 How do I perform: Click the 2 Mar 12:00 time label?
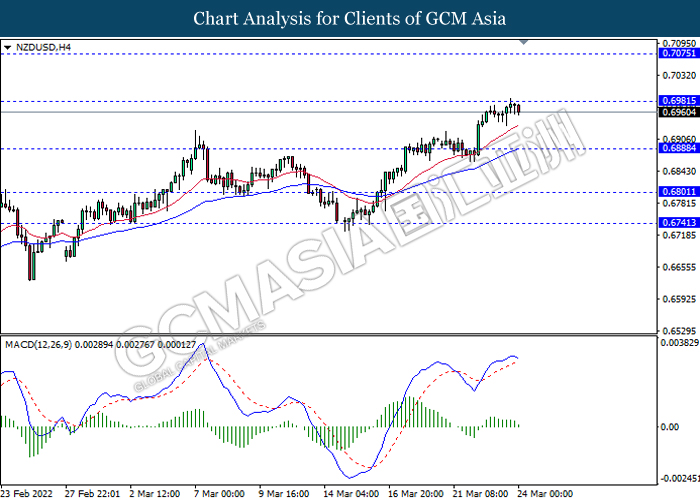pos(155,494)
